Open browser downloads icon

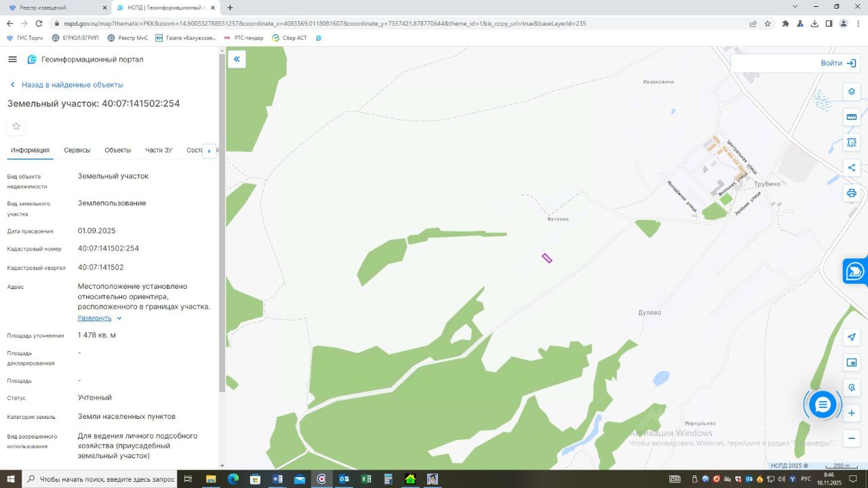click(x=814, y=23)
